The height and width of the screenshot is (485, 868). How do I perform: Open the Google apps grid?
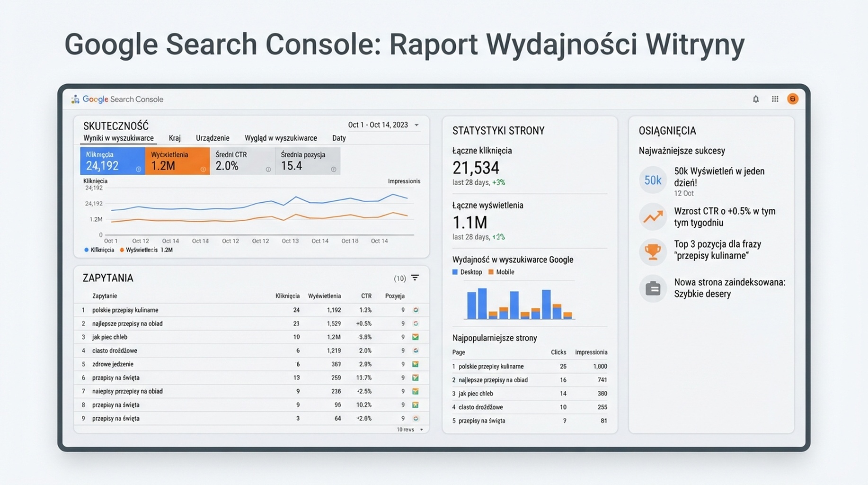775,99
